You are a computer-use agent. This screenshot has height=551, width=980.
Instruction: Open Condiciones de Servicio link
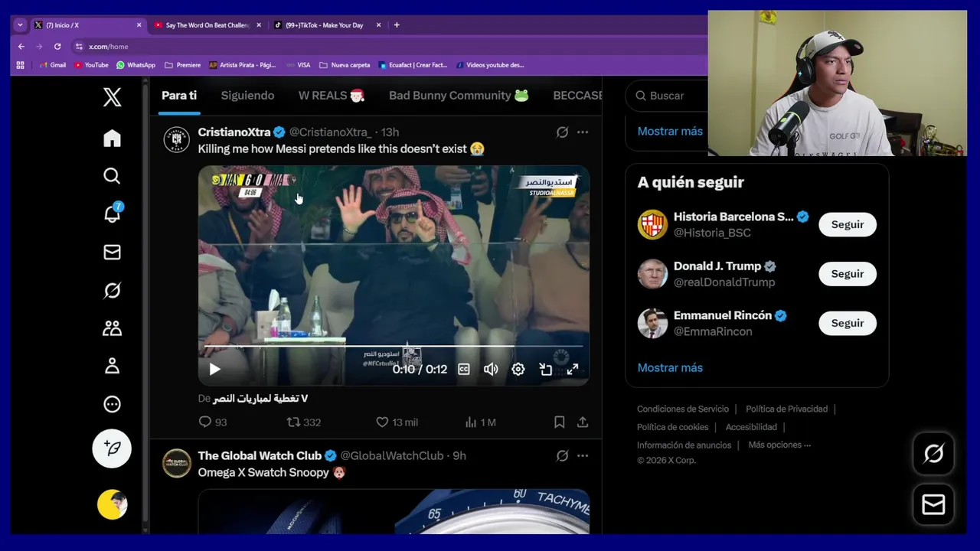point(683,409)
